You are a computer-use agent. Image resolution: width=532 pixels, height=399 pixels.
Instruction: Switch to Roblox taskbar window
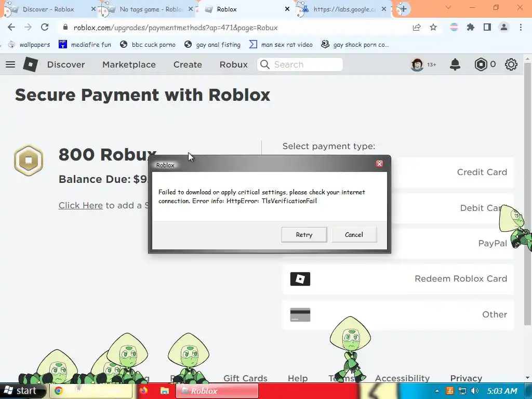click(217, 391)
